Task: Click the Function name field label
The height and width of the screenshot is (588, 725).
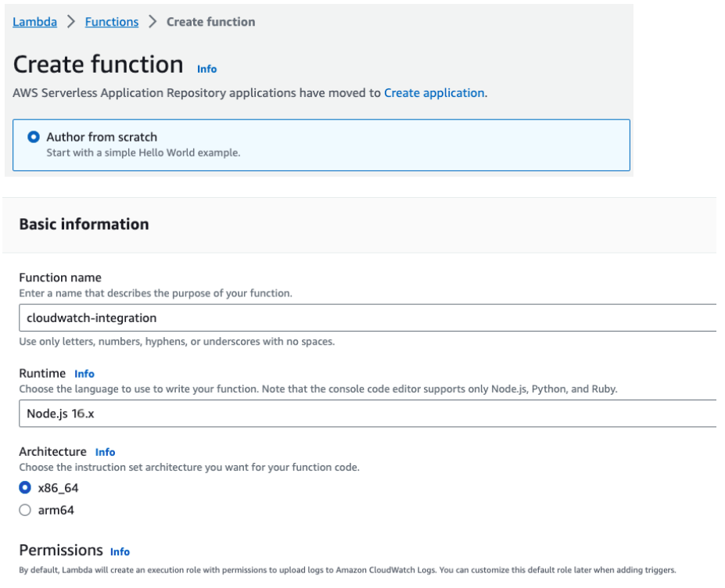Action: pyautogui.click(x=60, y=278)
